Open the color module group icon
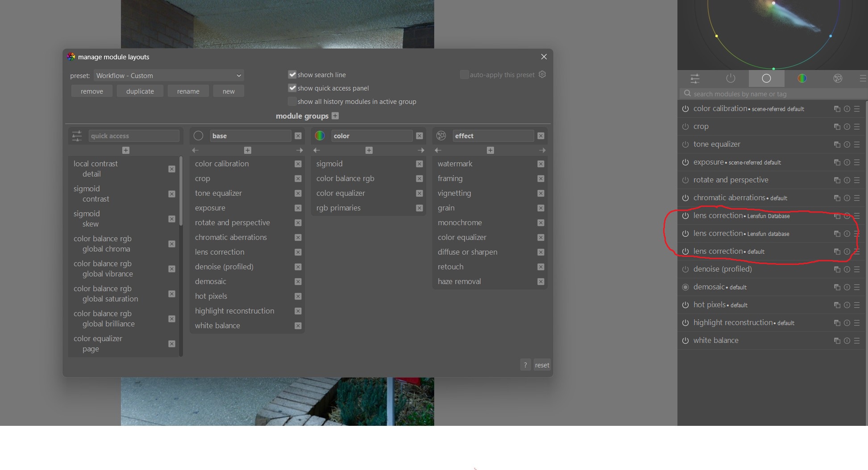Viewport: 868px width, 470px height. 320,136
